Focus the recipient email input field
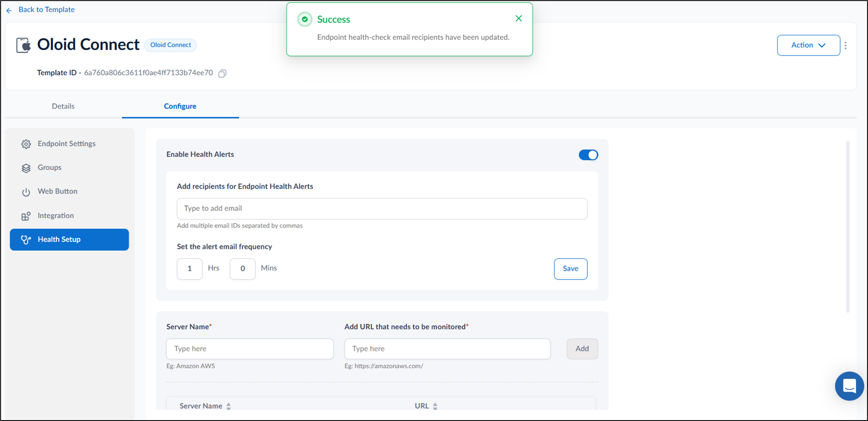Viewport: 868px width, 421px height. (382, 209)
